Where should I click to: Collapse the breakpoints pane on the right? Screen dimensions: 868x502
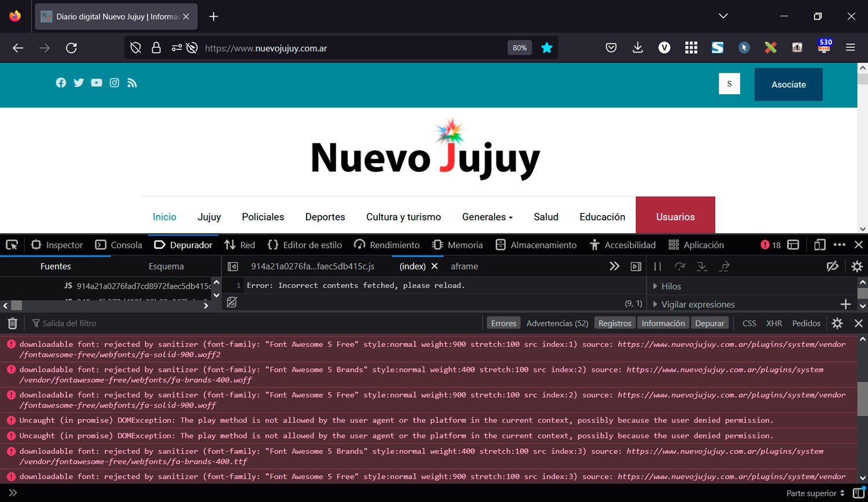click(x=636, y=266)
